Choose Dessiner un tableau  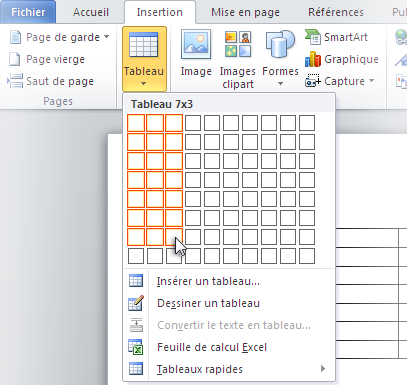coord(229,303)
